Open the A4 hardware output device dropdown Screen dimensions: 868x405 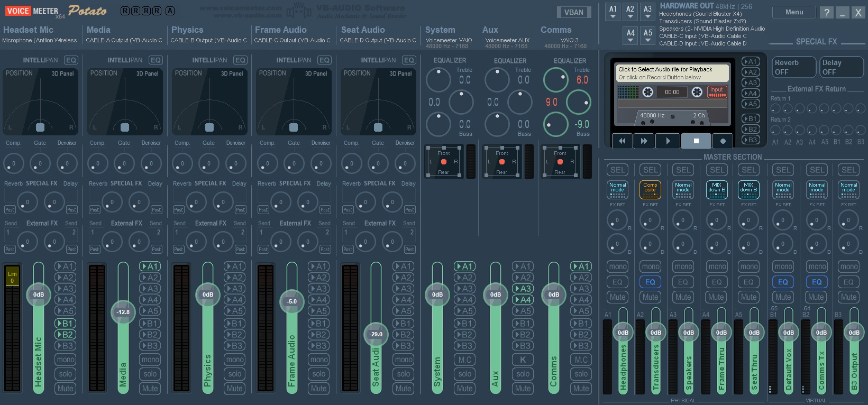point(631,36)
